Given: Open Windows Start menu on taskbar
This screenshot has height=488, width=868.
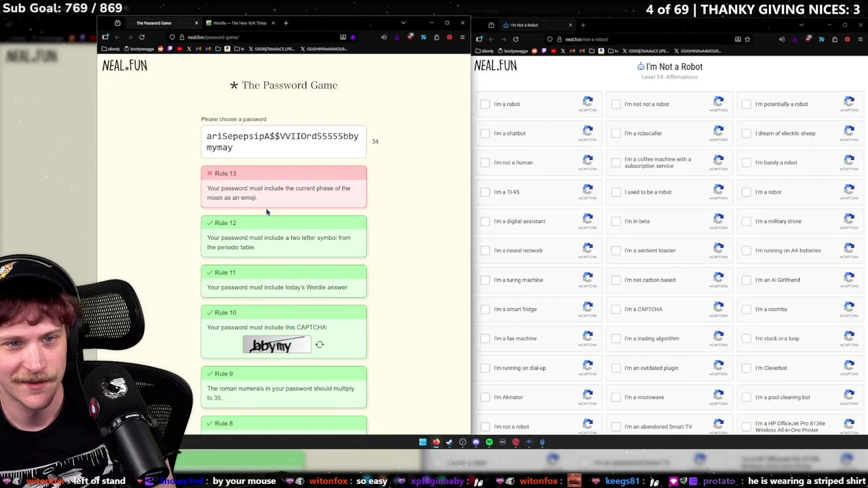Looking at the screenshot, I should (422, 442).
